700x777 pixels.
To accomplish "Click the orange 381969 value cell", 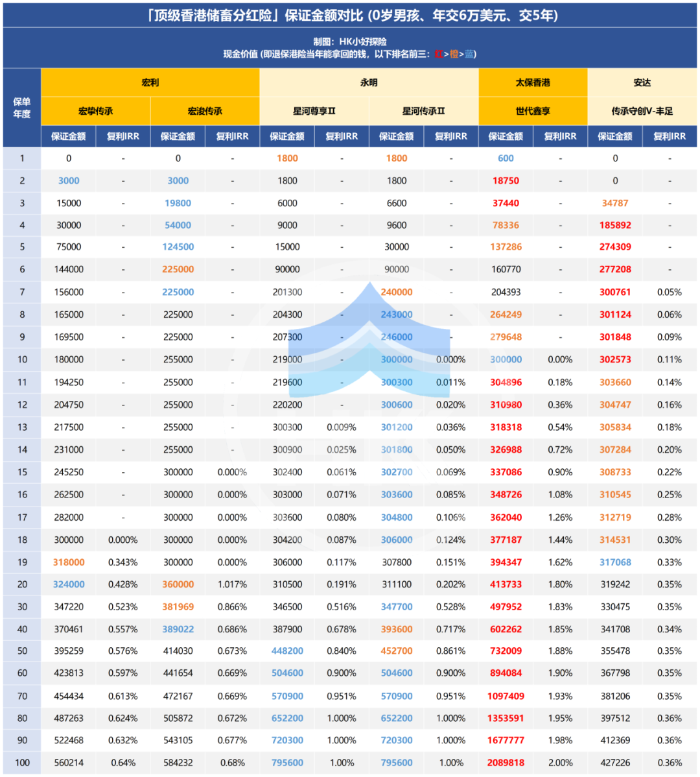I will coord(178,607).
